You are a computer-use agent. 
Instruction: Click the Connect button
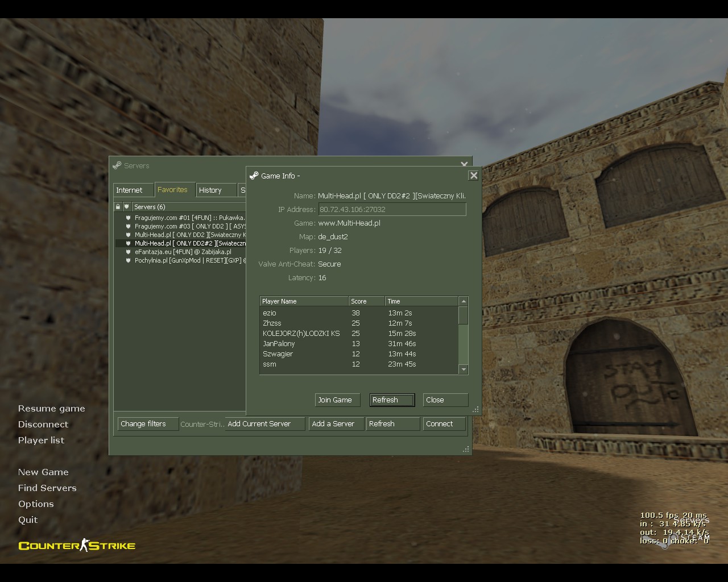444,424
